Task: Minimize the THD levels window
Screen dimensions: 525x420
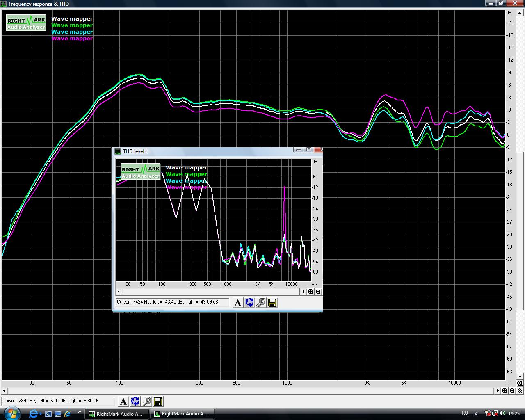Action: (x=299, y=150)
